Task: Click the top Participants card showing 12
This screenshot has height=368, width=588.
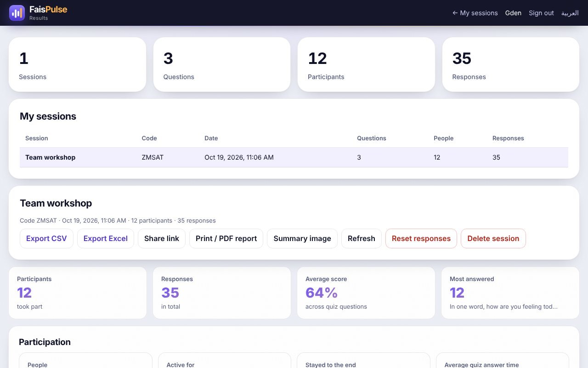Action: [x=366, y=64]
